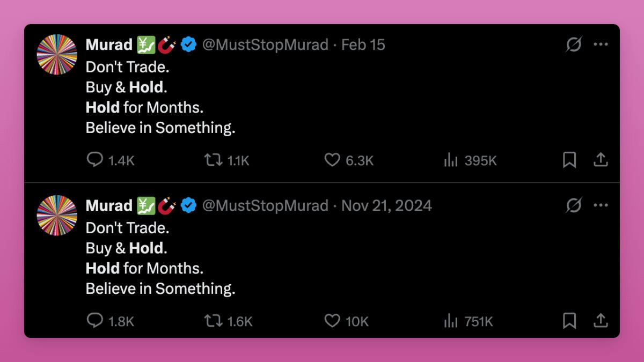Image resolution: width=644 pixels, height=362 pixels.
Task: Open Grok icon on Nov 21 tweet
Action: tap(574, 205)
